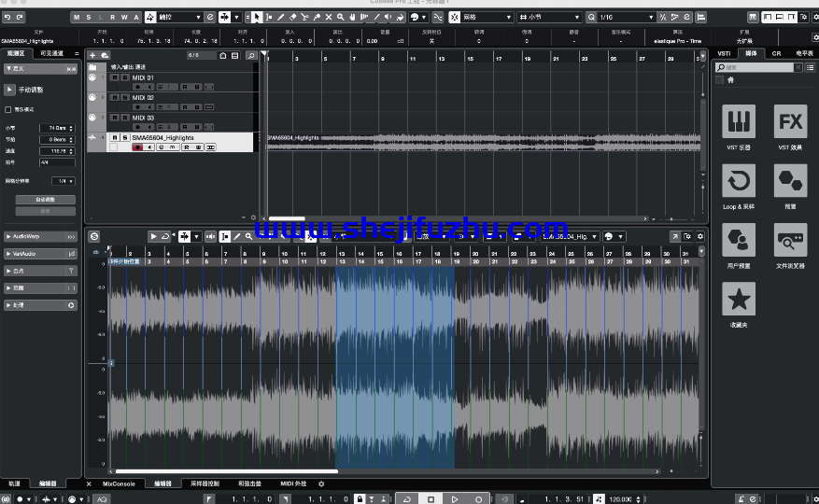
Task: Open the color selector dropdown in main toolbar
Action: click(x=417, y=17)
